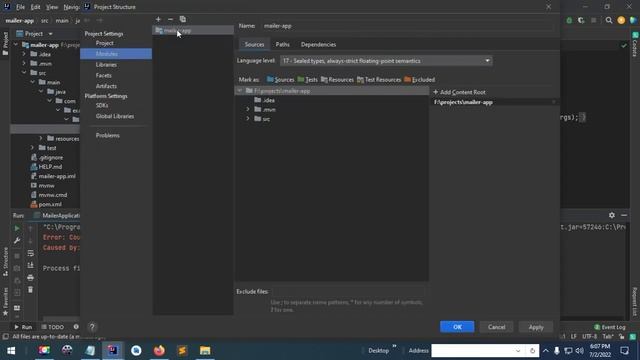640x360 pixels.
Task: Expand the resources folder in Project tree
Action: [41, 138]
